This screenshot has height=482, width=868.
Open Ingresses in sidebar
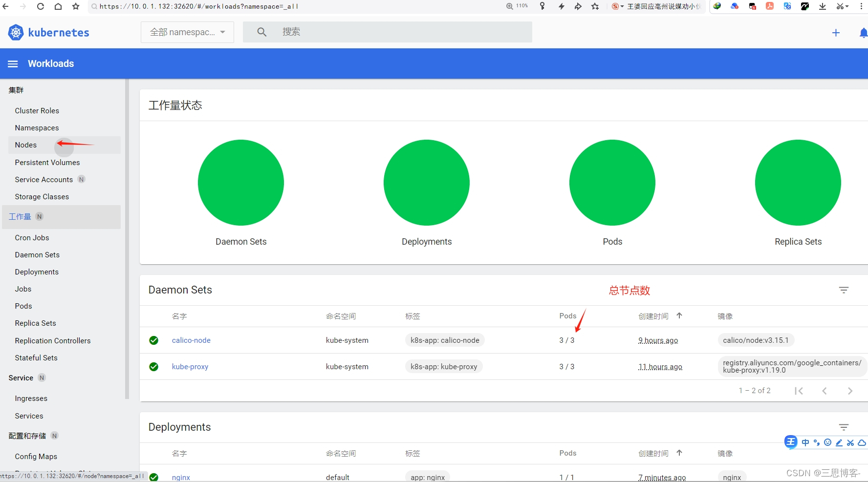(x=31, y=398)
